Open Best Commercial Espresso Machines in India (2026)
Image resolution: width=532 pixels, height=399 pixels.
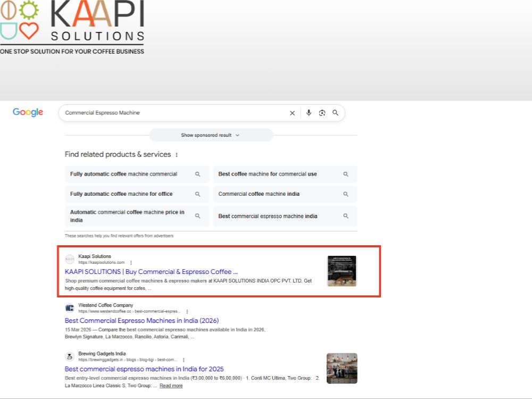(142, 321)
